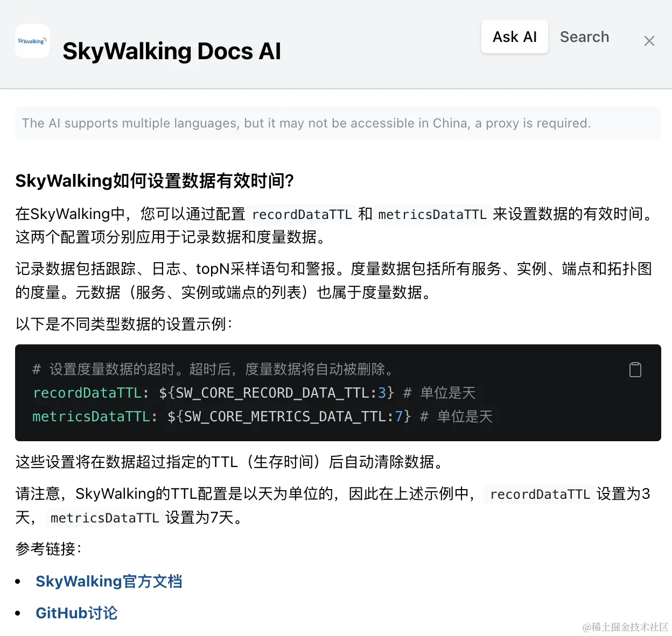Select the metricsDataTTL inline code text
Image resolution: width=672 pixels, height=636 pixels.
click(x=433, y=215)
